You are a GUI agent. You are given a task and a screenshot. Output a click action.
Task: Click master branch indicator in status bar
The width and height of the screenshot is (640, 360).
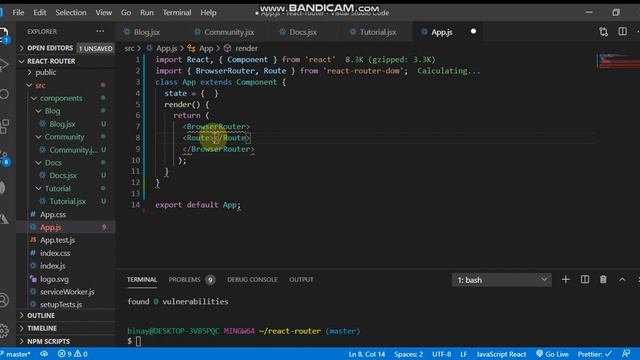(16, 354)
